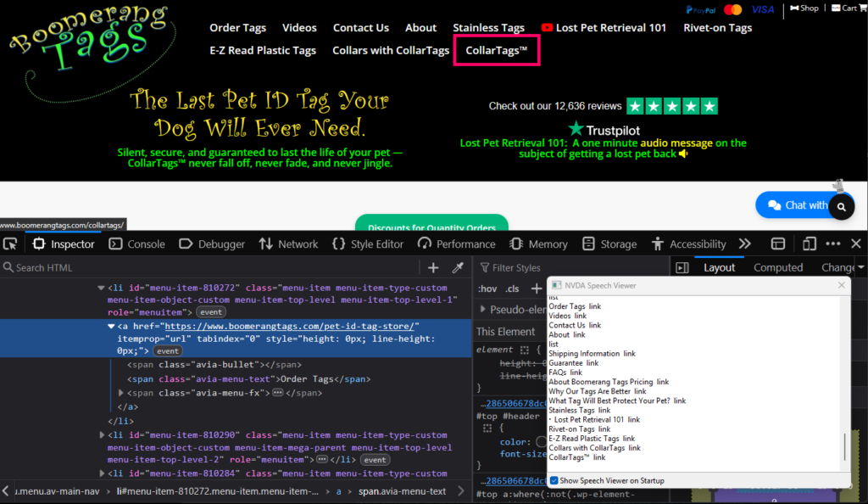This screenshot has height=504, width=868.
Task: Switch to the Computed sidebar tab
Action: 778,268
